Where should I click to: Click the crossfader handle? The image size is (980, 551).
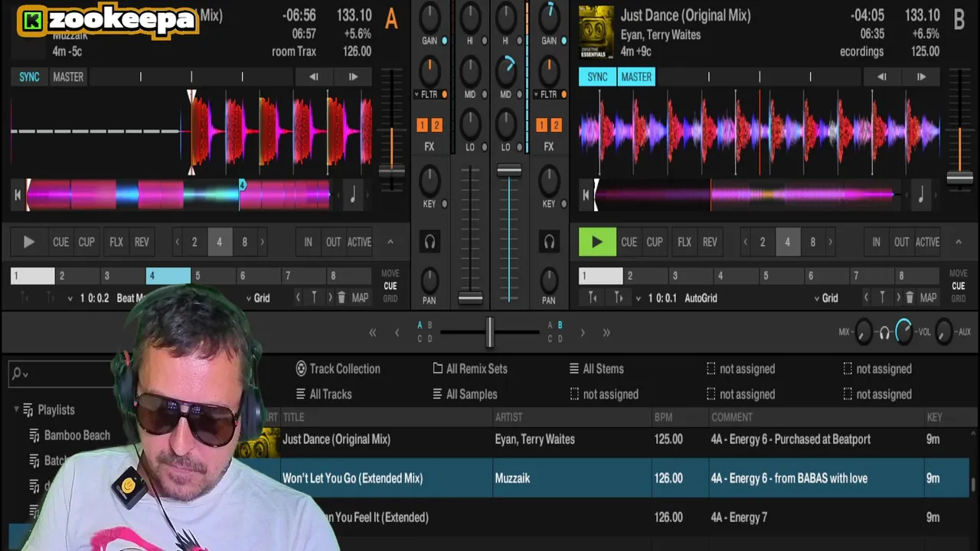click(x=488, y=332)
